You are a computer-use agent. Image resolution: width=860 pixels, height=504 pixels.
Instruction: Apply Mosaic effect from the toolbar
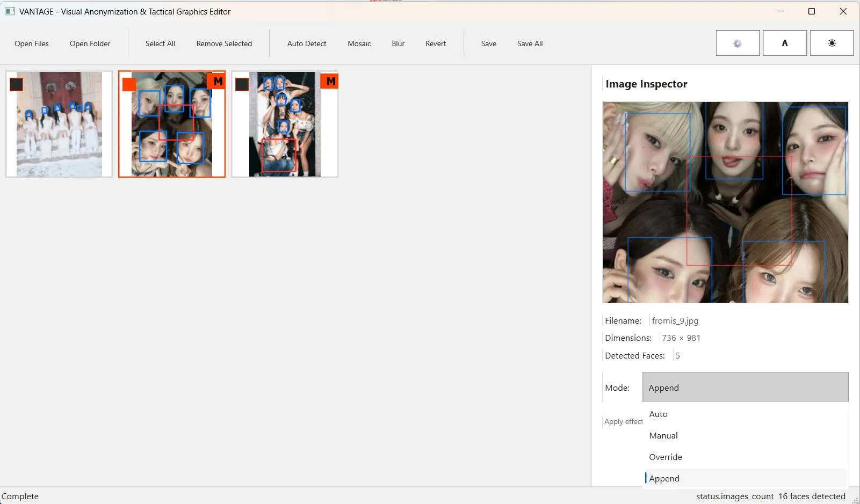pyautogui.click(x=359, y=44)
